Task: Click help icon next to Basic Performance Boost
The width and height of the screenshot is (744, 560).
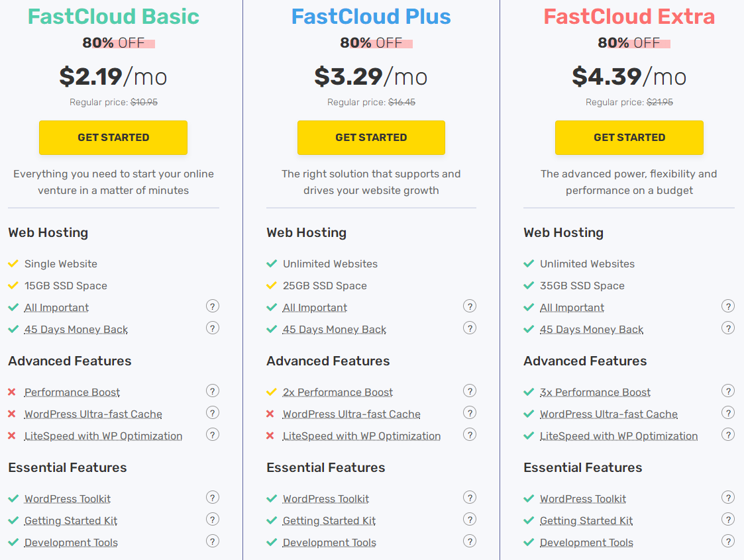Action: [x=212, y=391]
